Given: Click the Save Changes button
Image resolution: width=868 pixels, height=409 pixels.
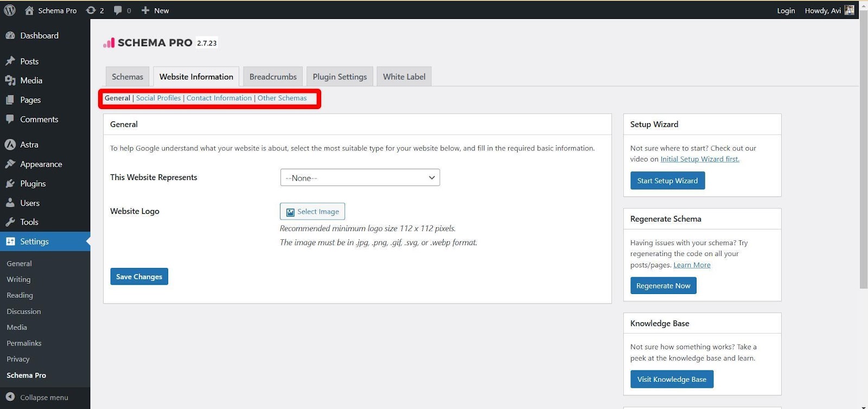Looking at the screenshot, I should click(x=139, y=277).
